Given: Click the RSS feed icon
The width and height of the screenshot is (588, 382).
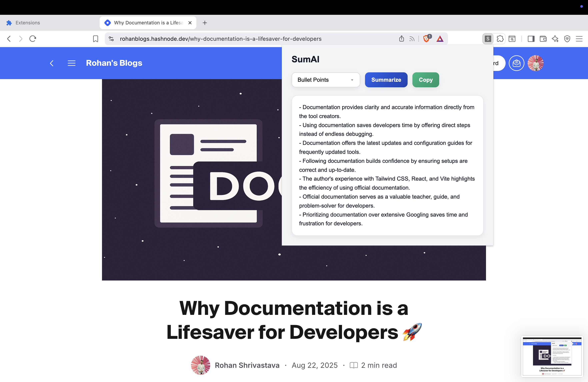Looking at the screenshot, I should pos(412,39).
